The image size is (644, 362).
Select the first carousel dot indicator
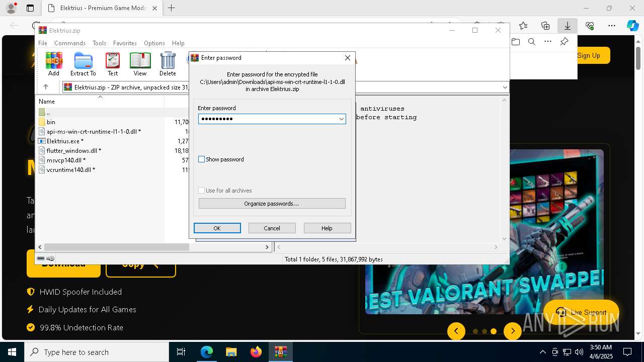[x=475, y=331]
